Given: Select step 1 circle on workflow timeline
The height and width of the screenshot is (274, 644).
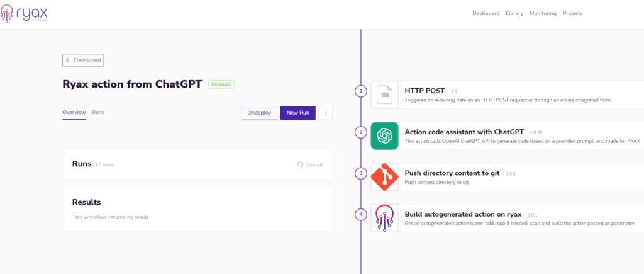Looking at the screenshot, I should click(360, 91).
